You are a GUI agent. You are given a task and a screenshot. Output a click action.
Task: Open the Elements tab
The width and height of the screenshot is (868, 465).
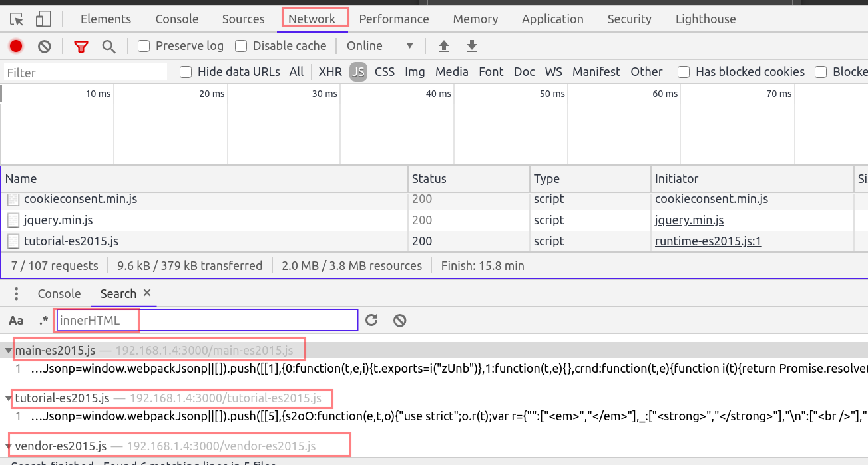106,19
